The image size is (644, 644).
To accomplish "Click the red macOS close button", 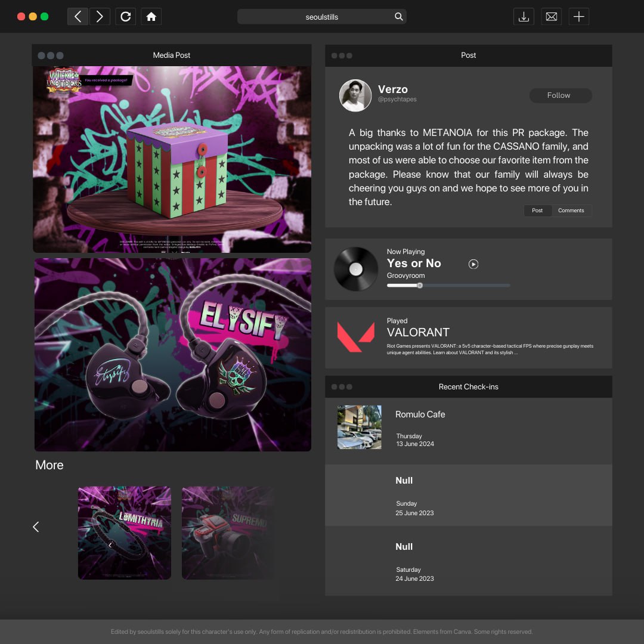I will pyautogui.click(x=21, y=17).
